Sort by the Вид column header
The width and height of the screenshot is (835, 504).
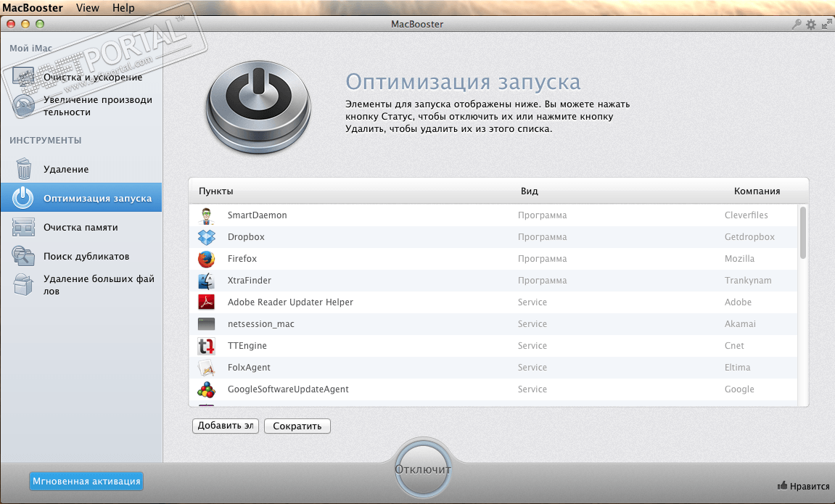pyautogui.click(x=530, y=191)
